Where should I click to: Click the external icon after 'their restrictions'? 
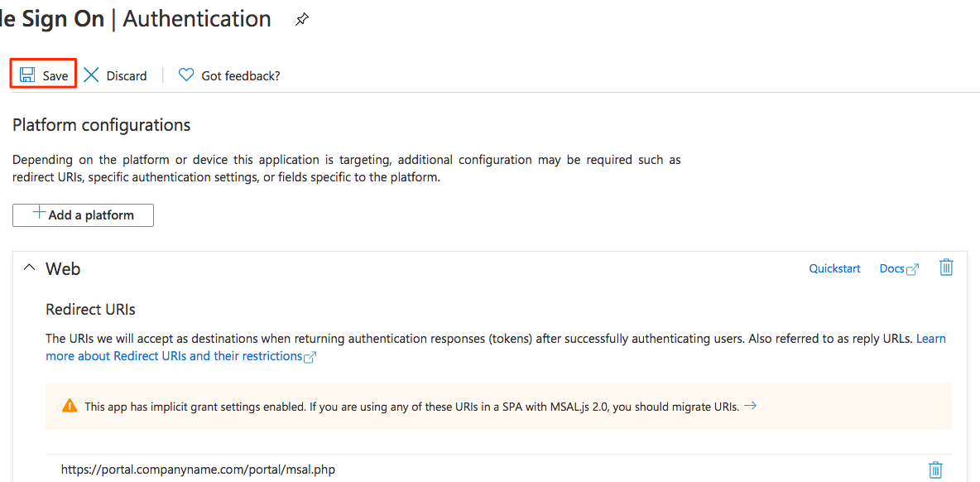click(x=310, y=357)
